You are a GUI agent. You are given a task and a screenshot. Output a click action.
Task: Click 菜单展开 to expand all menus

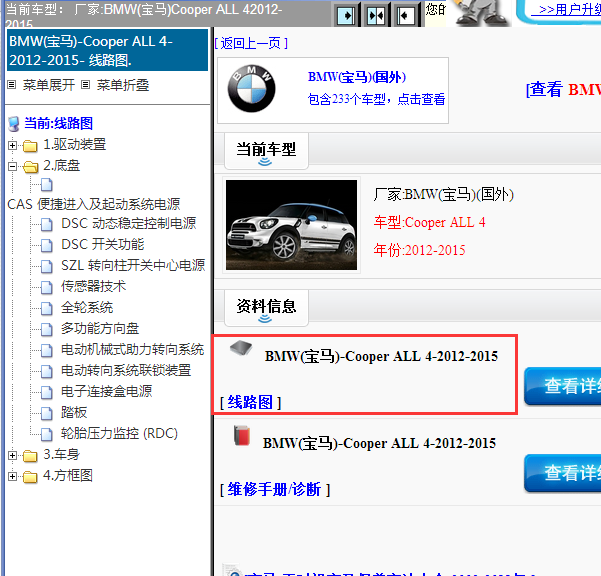48,85
